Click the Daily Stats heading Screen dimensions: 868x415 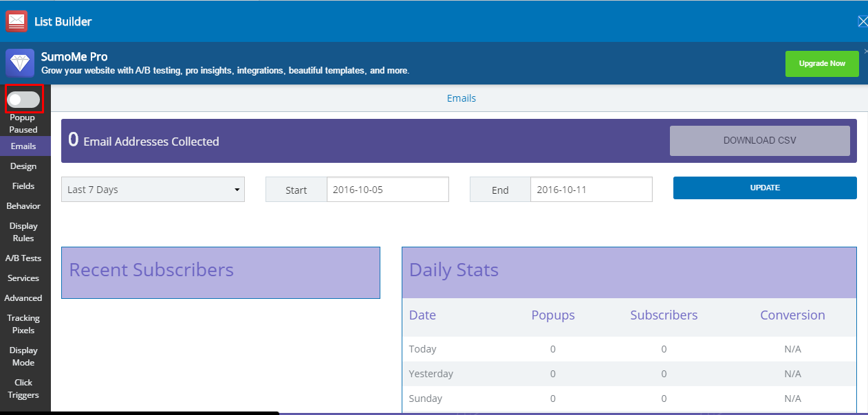(x=454, y=270)
